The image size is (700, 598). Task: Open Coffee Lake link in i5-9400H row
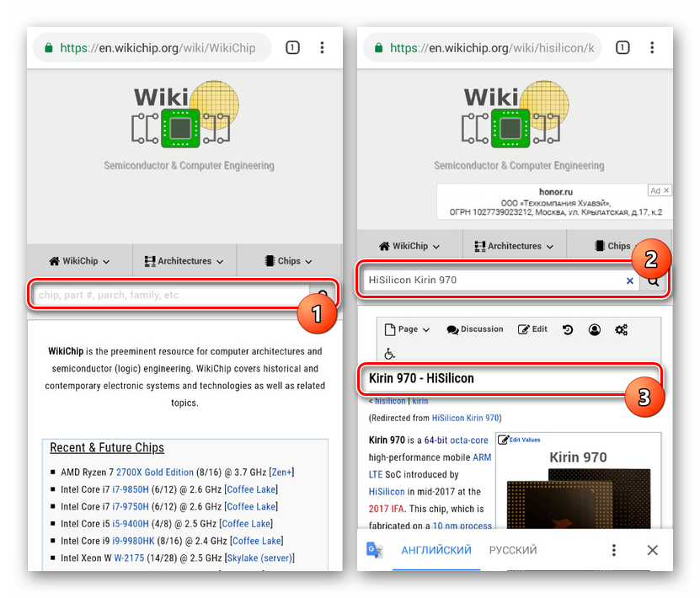246,524
